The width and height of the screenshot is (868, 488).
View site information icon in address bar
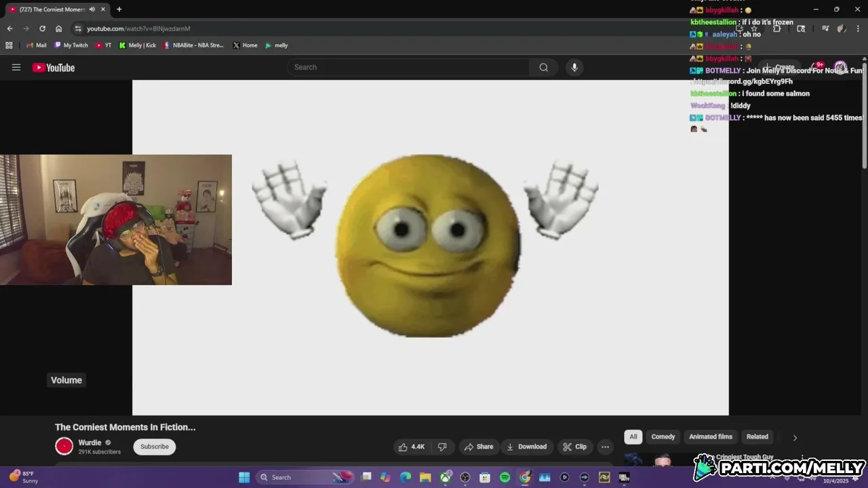tap(78, 28)
